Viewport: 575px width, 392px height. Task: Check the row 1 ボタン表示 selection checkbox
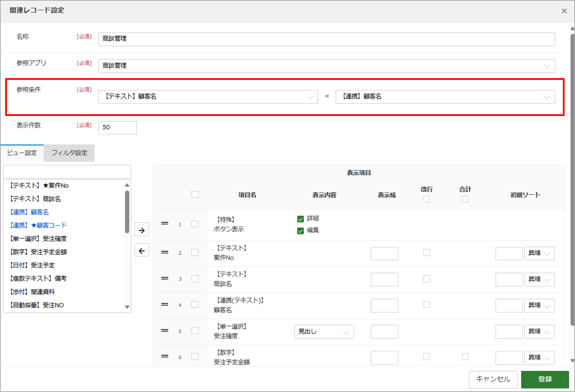(195, 224)
